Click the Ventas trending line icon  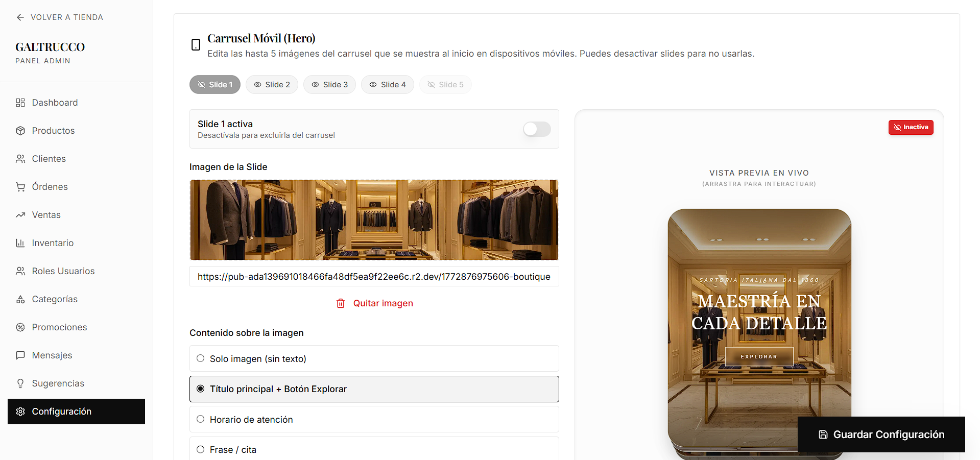coord(20,215)
